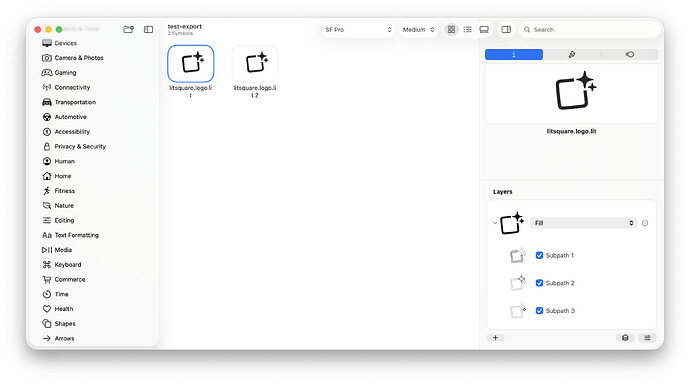Select the Animation inspector tab
This screenshot has height=384, width=690.
click(630, 54)
